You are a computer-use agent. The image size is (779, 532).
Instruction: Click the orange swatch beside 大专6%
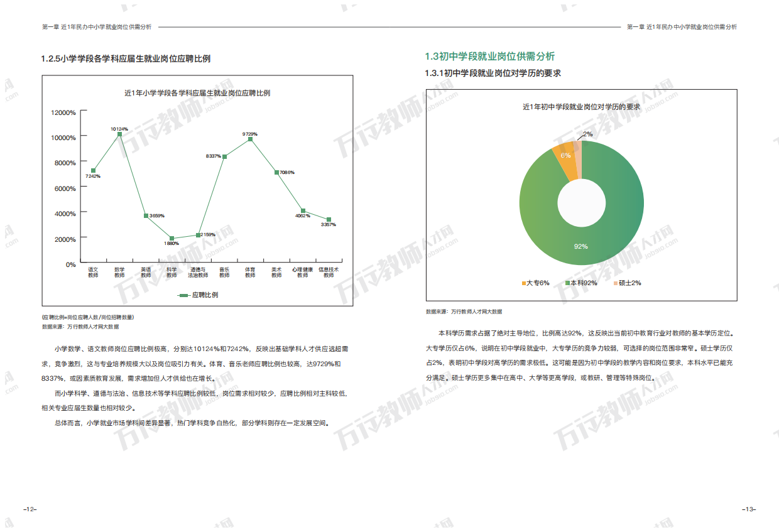pyautogui.click(x=524, y=283)
